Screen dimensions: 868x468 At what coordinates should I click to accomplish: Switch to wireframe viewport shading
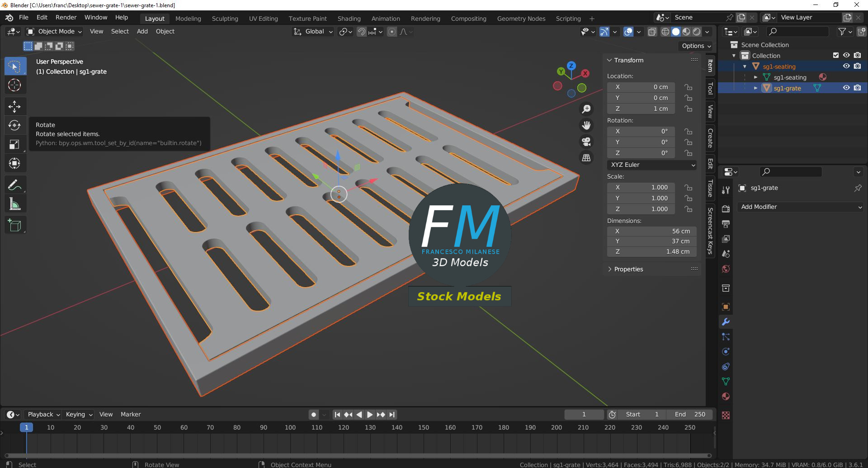[x=665, y=32]
